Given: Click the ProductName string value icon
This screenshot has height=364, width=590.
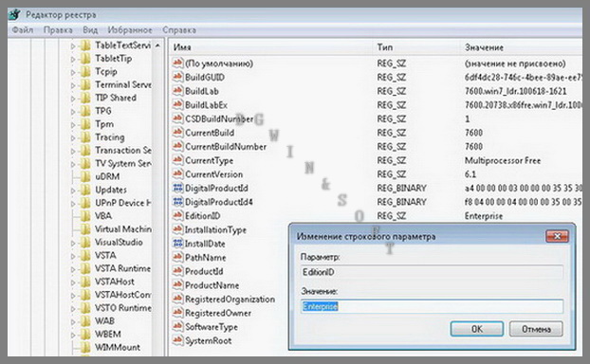Looking at the screenshot, I should click(x=177, y=285).
